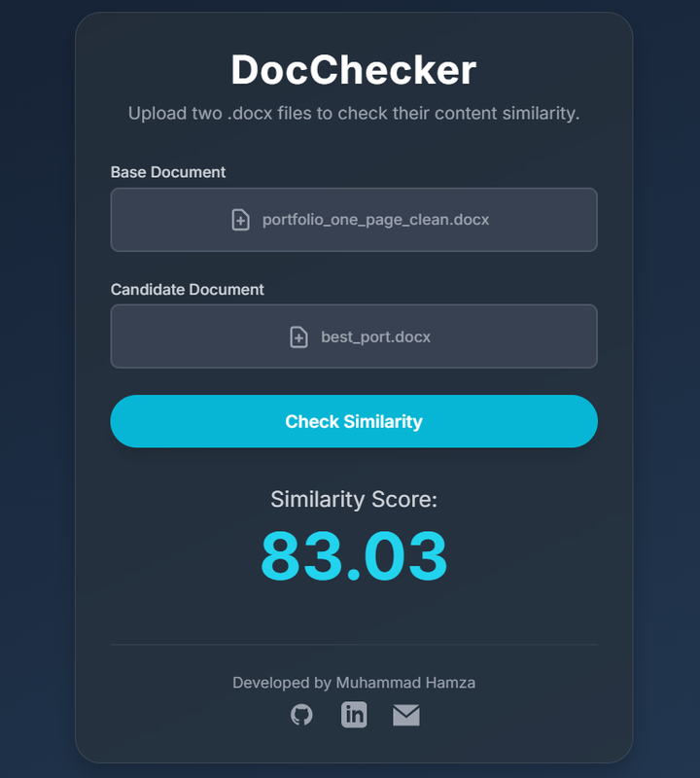This screenshot has height=778, width=700.
Task: Click the file icon beside portfolio_one_page_clean.docx
Action: [240, 220]
